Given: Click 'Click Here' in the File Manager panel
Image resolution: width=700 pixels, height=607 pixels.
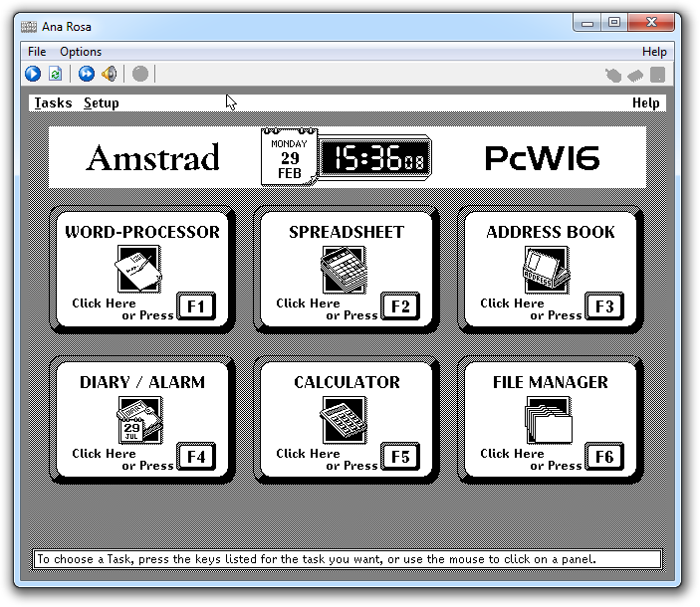Looking at the screenshot, I should [x=512, y=454].
